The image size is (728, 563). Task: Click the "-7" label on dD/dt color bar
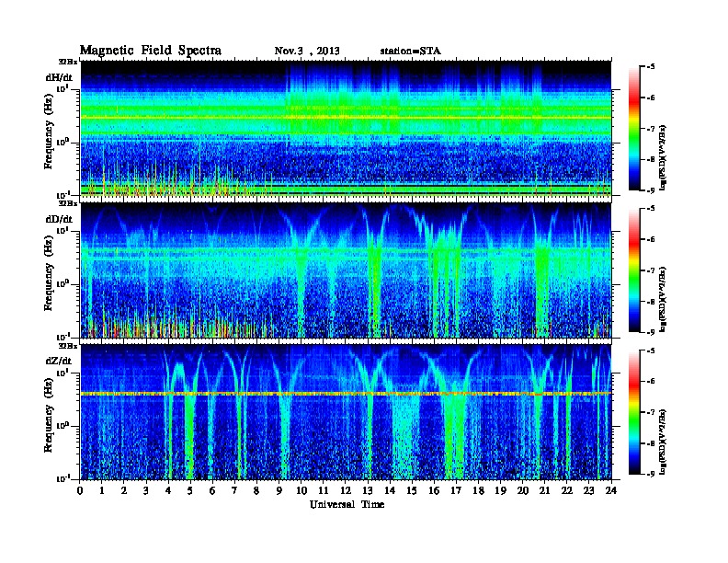[651, 270]
